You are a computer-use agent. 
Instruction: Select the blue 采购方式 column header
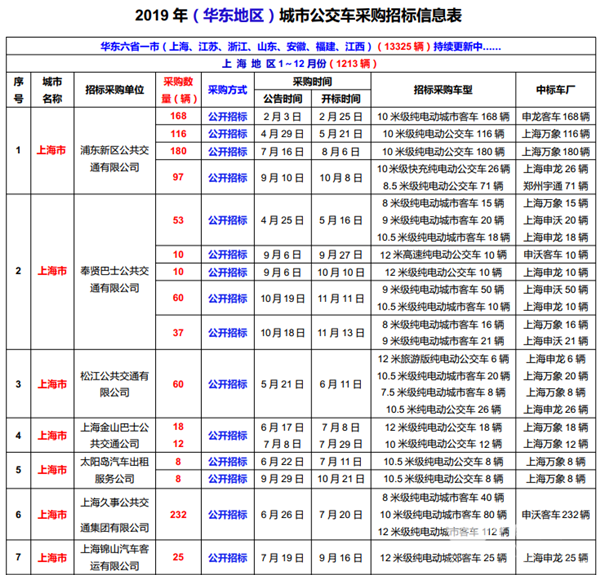click(x=228, y=90)
